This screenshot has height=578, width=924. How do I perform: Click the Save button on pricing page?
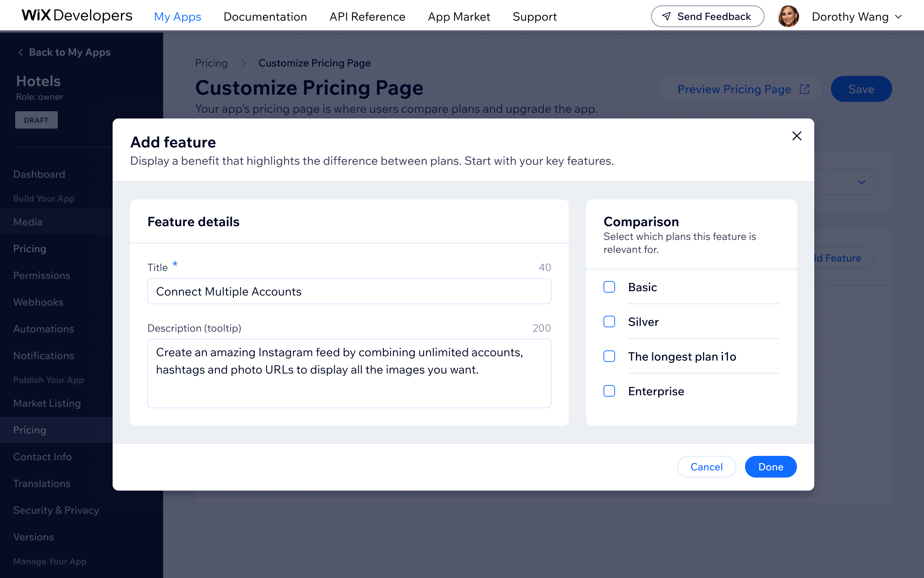[862, 89]
